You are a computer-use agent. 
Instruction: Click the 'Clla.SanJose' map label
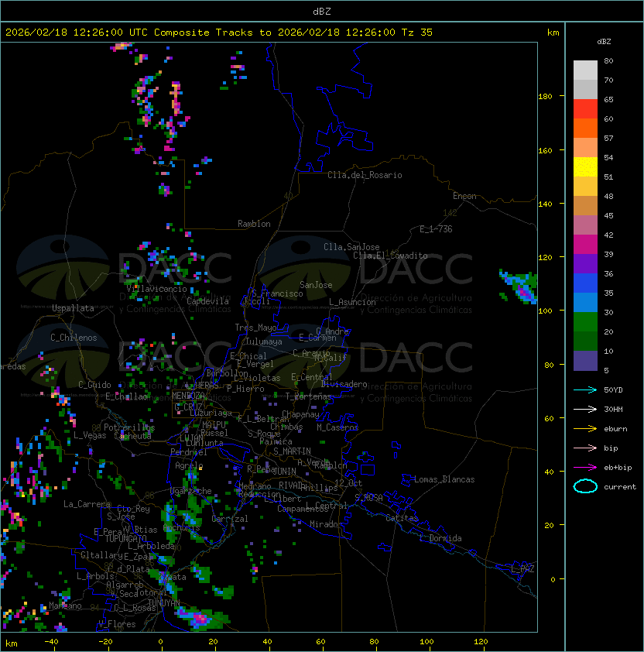[351, 247]
